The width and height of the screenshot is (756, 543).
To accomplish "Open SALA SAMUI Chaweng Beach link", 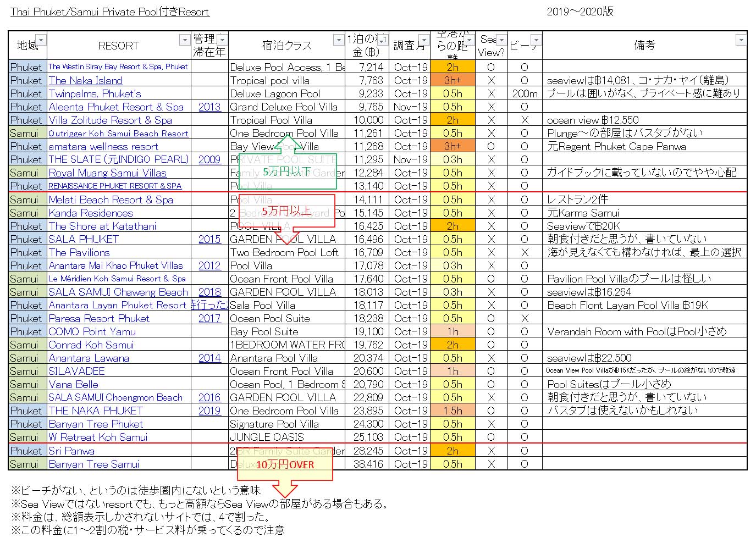I will (x=118, y=292).
